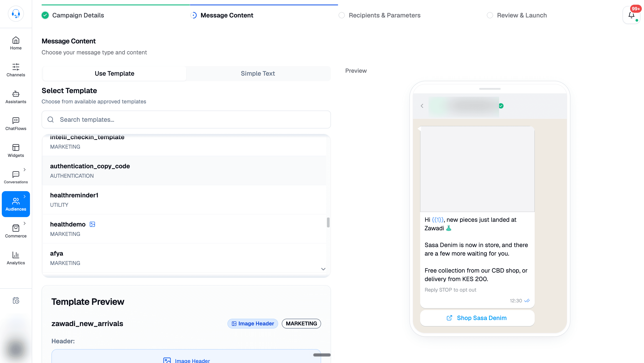Select the healthdemo template

pyautogui.click(x=184, y=229)
